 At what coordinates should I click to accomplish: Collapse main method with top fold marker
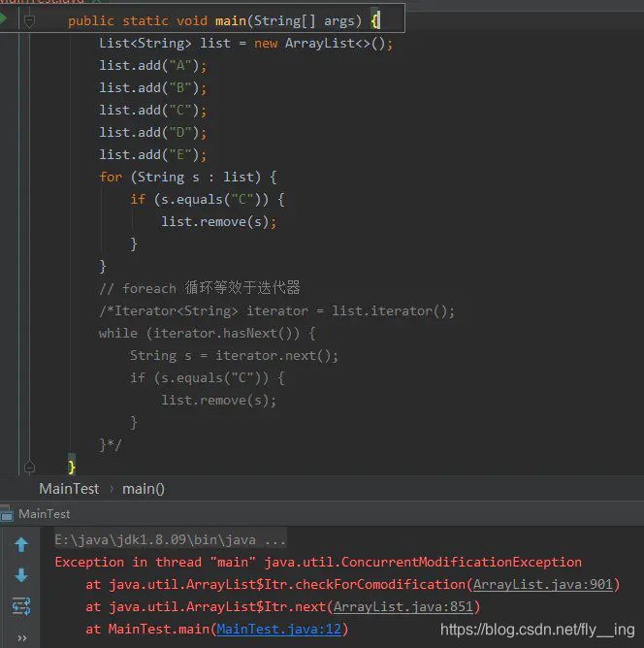click(x=29, y=20)
